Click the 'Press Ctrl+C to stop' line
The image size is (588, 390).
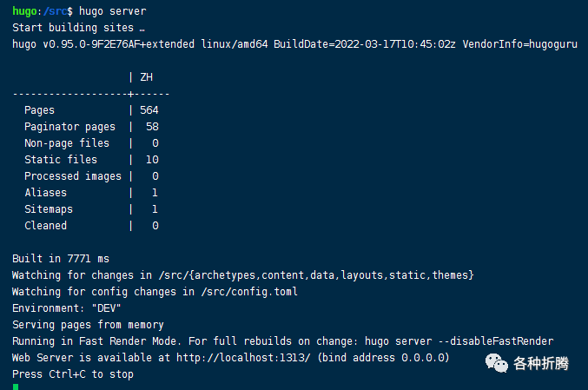click(x=72, y=373)
